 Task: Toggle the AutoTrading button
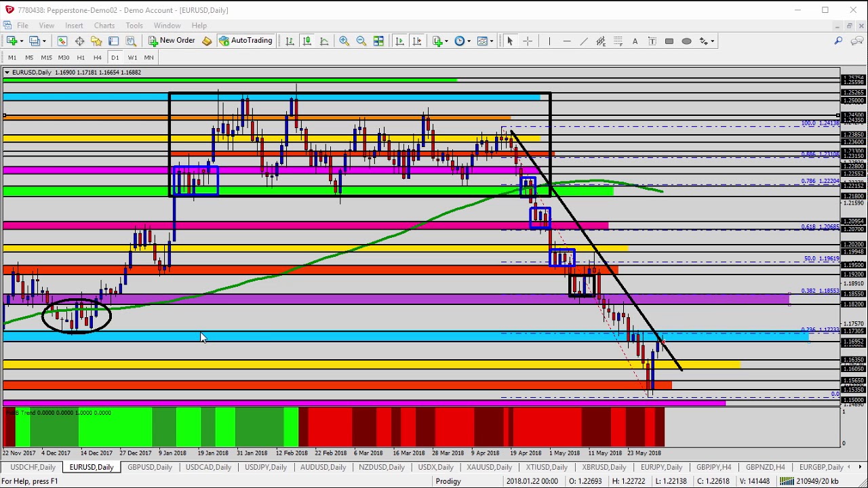point(245,41)
